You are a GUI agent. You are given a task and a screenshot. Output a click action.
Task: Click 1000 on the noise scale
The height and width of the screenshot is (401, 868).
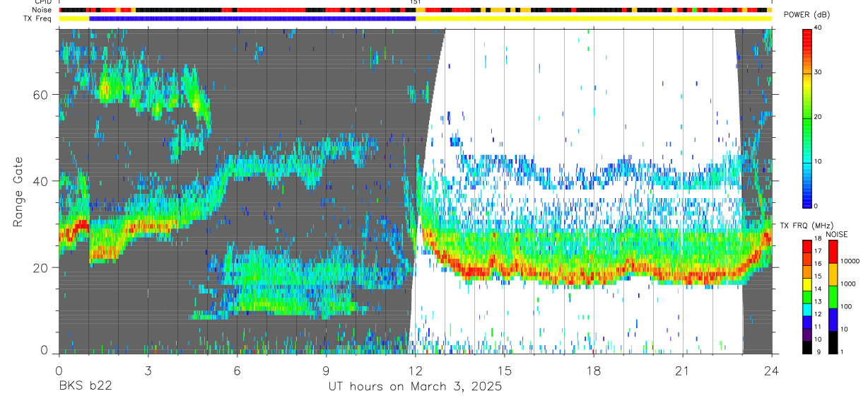coord(850,284)
